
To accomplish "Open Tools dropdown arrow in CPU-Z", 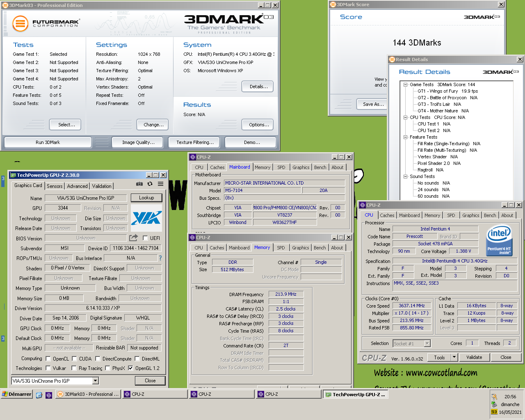I will pos(454,357).
